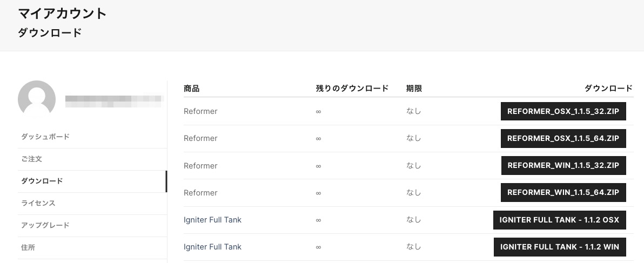Click the 期限 column header

click(414, 88)
